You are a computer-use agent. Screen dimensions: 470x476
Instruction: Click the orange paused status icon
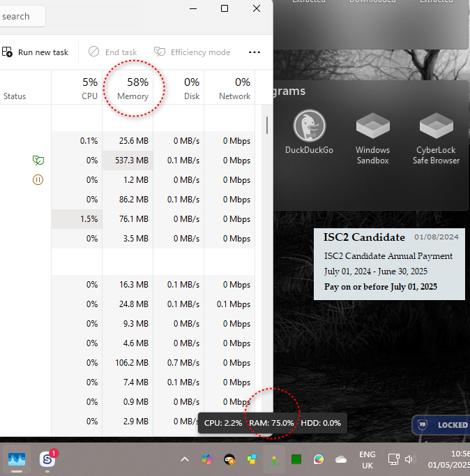(38, 179)
